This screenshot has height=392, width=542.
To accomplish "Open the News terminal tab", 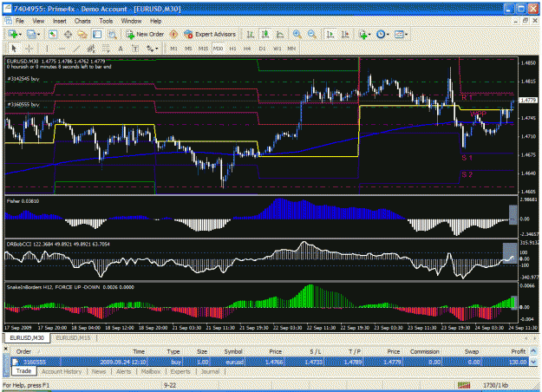I will point(99,371).
